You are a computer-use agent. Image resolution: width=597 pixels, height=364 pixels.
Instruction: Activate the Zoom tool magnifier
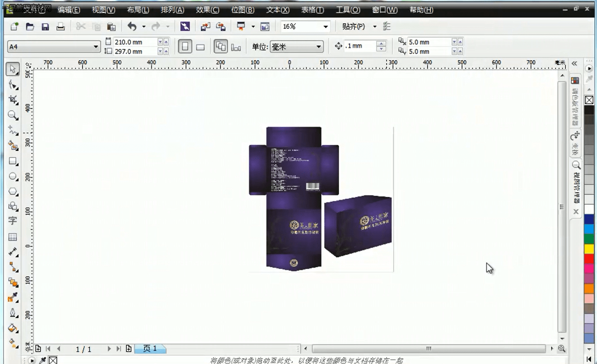[13, 115]
